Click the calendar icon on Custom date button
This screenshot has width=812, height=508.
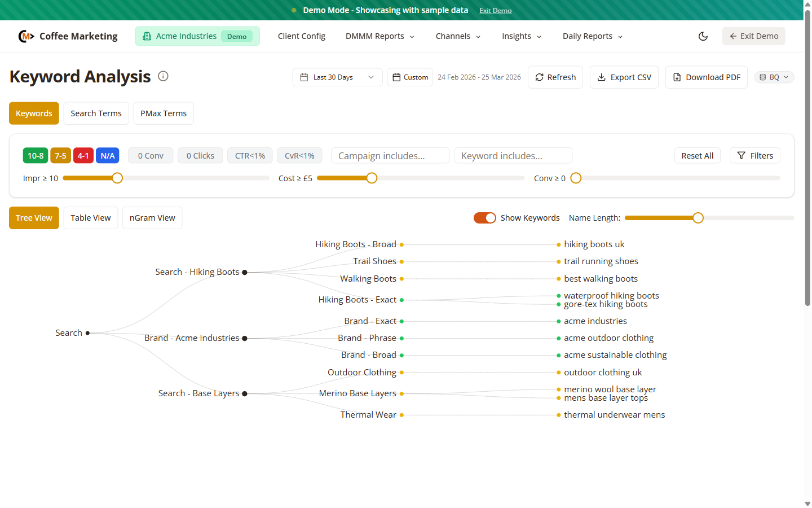tap(396, 77)
